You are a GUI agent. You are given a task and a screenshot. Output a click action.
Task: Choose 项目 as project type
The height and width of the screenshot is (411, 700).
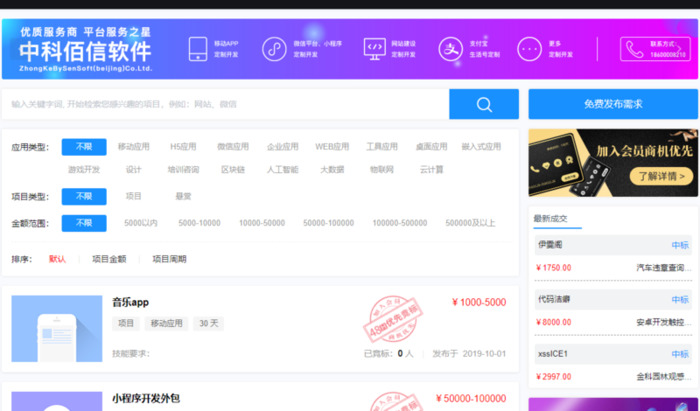coord(133,196)
